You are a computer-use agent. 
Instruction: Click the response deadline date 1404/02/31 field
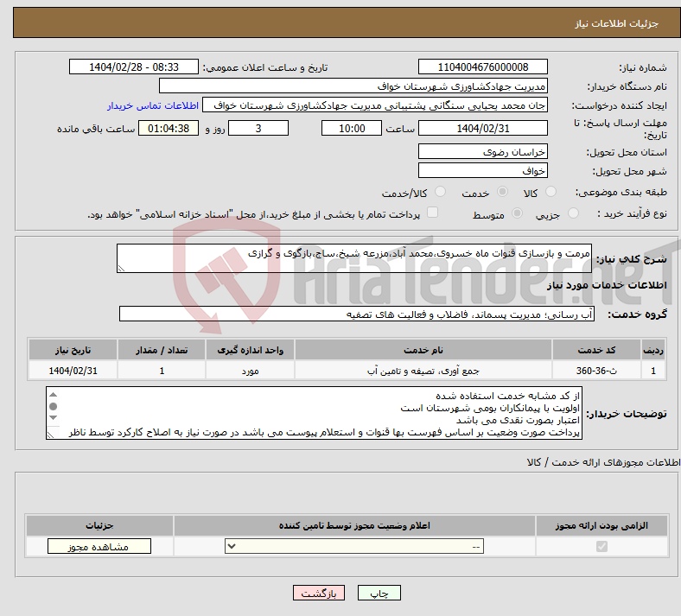click(x=482, y=129)
